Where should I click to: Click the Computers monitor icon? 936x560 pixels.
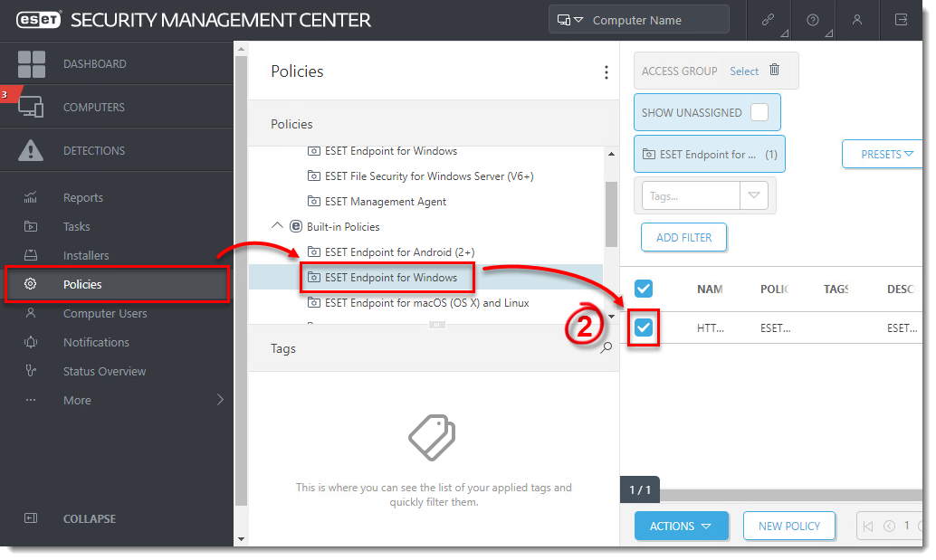pyautogui.click(x=31, y=107)
